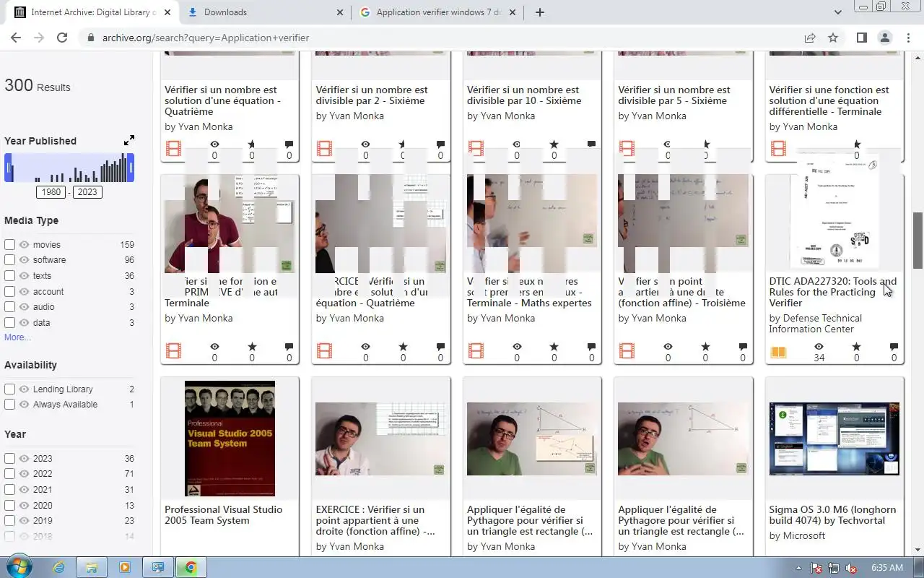Close the Internet Archive tab
This screenshot has width=924, height=578.
pos(167,12)
